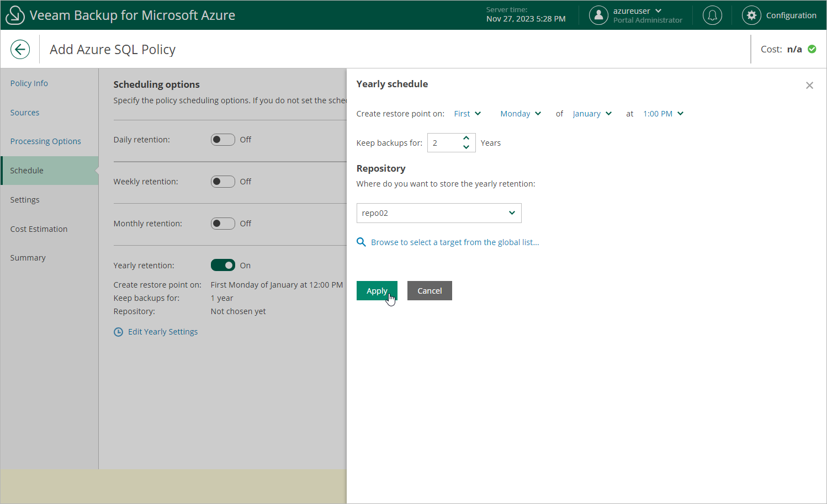Toggle Daily retention switch

pyautogui.click(x=223, y=140)
